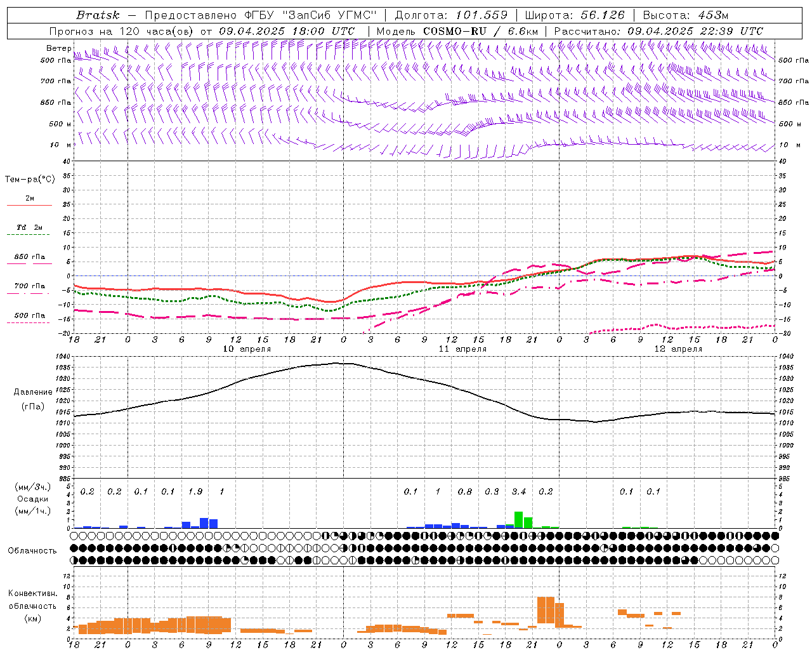Image resolution: width=812 pixels, height=650 pixels.
Task: Click the "(мм/1ч.)" precipitation unit label
Action: (x=33, y=511)
